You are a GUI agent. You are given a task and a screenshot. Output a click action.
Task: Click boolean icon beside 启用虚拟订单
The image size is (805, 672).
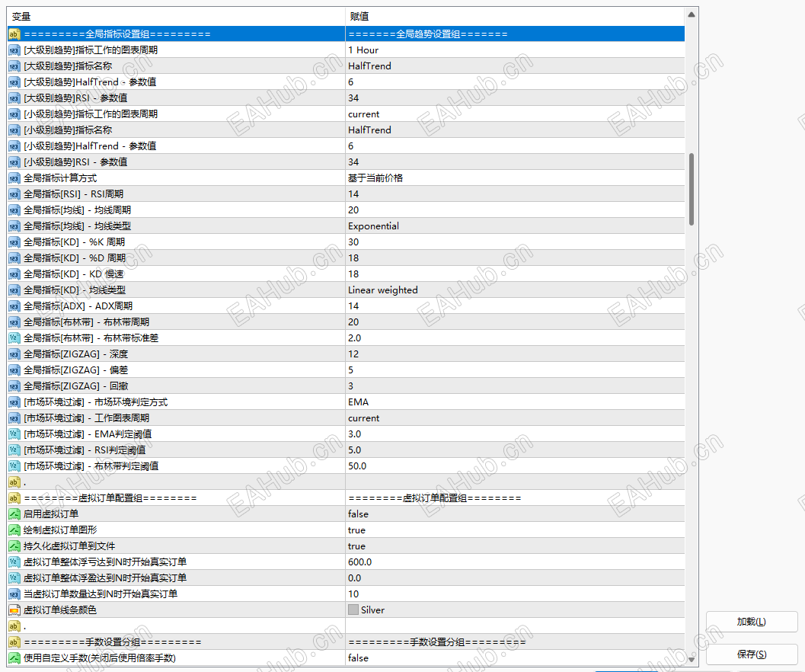point(14,514)
